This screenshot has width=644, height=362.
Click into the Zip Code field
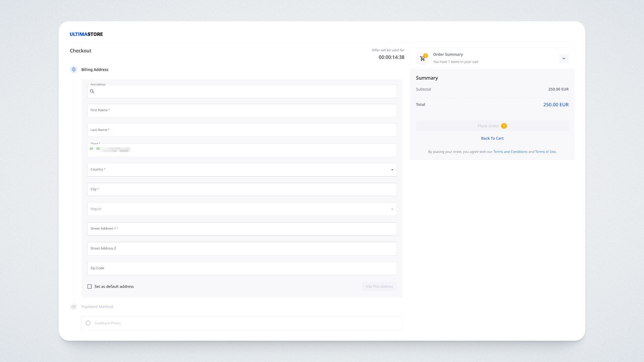point(242,268)
